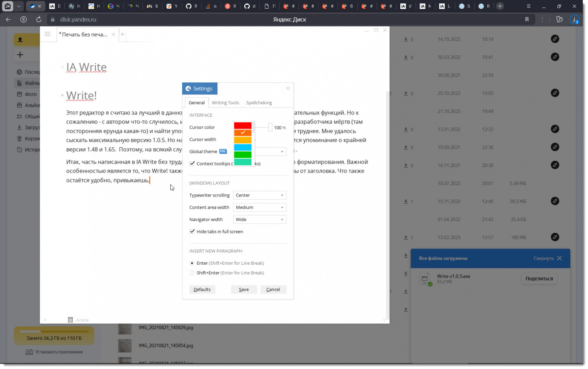Open the browser page options (three dots)
The height and width of the screenshot is (369, 588).
pyautogui.click(x=542, y=20)
